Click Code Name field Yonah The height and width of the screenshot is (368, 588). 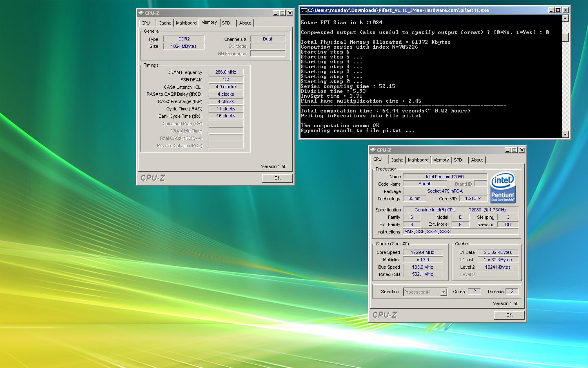click(x=425, y=184)
